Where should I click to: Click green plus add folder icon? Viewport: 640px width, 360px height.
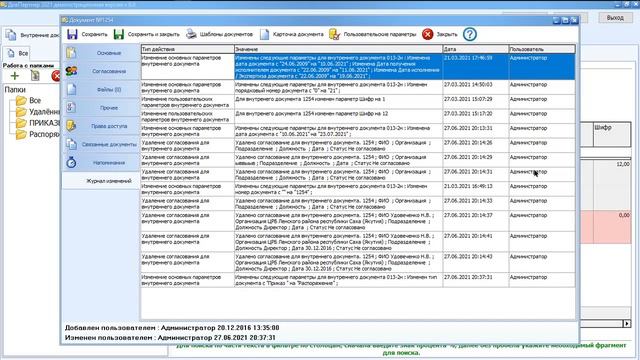click(x=15, y=76)
